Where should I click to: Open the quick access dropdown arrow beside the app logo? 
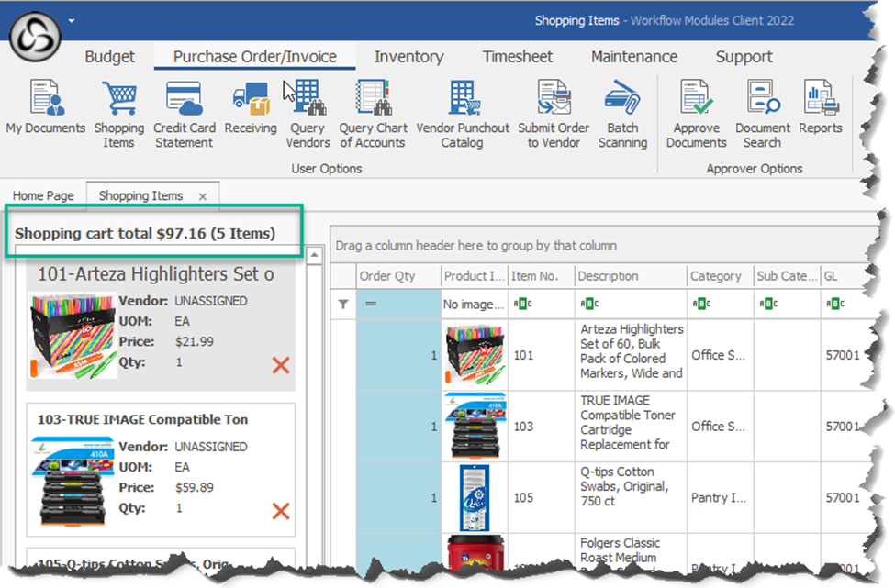71,19
